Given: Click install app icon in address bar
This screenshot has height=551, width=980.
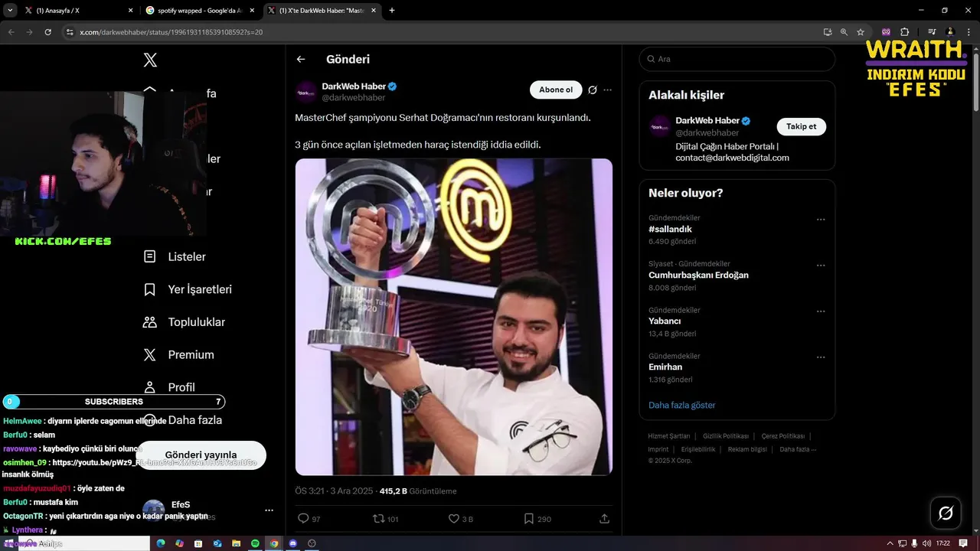Looking at the screenshot, I should tap(828, 32).
